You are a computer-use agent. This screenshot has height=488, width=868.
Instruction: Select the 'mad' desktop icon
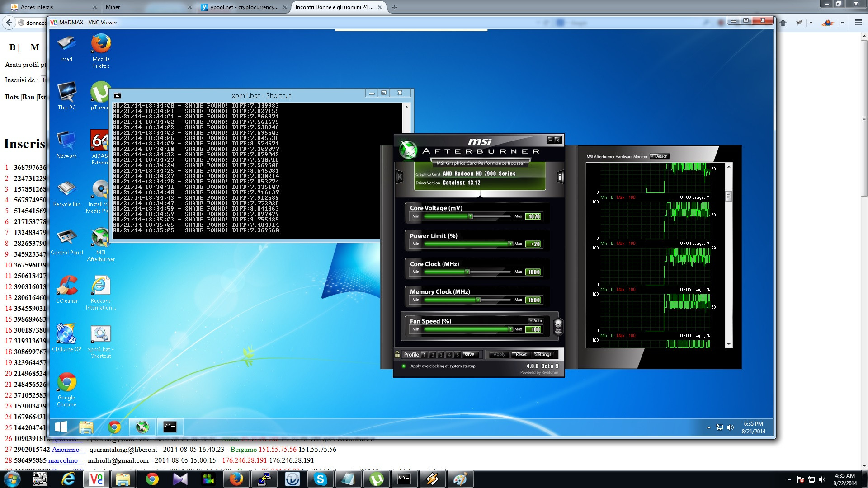pyautogui.click(x=66, y=48)
